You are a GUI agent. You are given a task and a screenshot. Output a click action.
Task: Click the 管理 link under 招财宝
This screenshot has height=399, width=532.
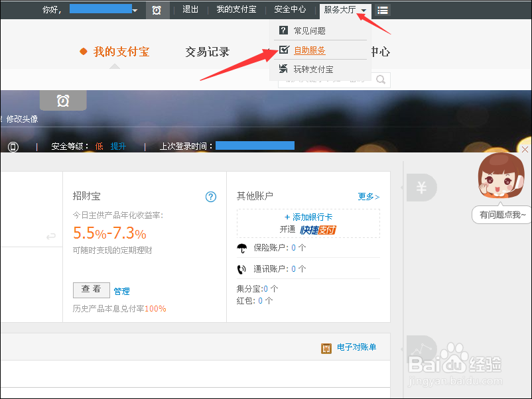[x=121, y=291]
